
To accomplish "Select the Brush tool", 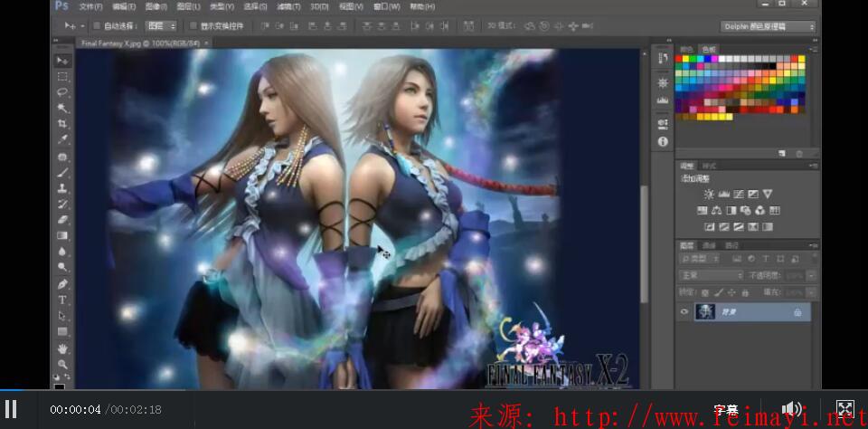I will coord(62,172).
